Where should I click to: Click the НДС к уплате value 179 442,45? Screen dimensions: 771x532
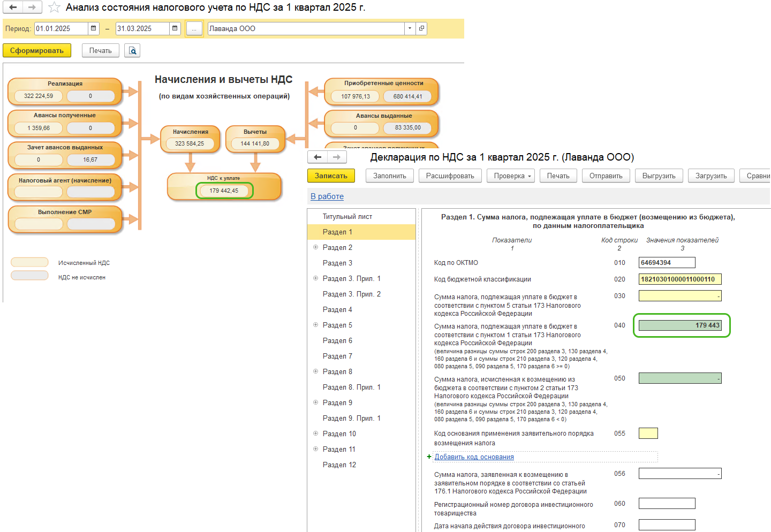[224, 191]
